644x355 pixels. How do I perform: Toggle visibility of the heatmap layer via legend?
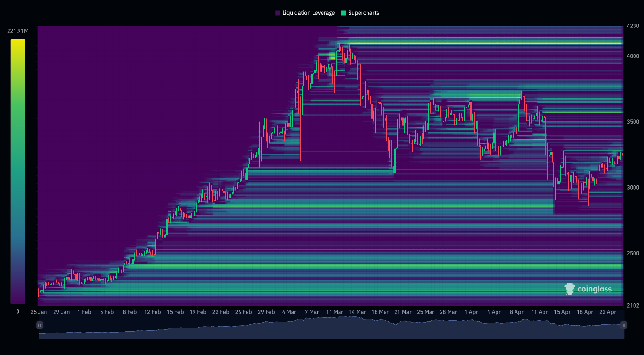304,13
